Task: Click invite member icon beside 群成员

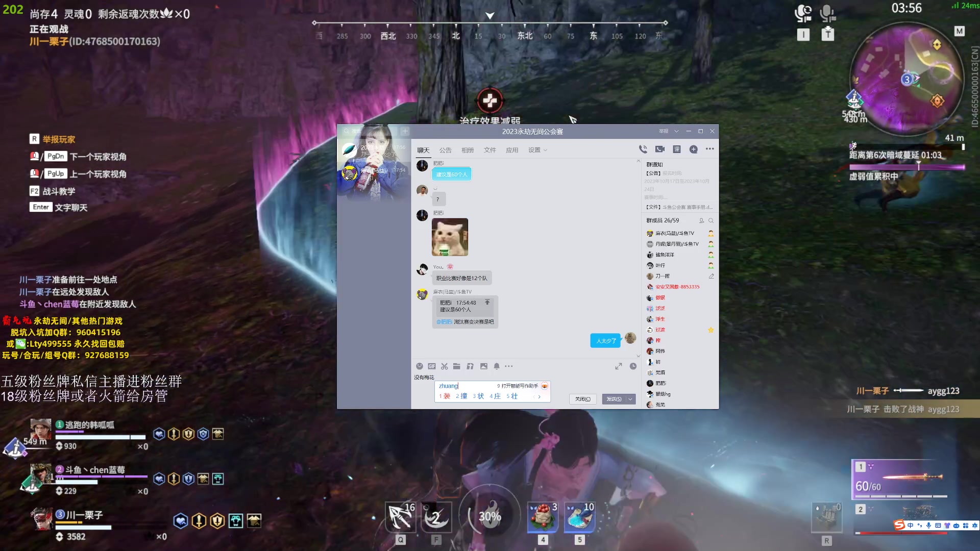Action: (x=701, y=220)
